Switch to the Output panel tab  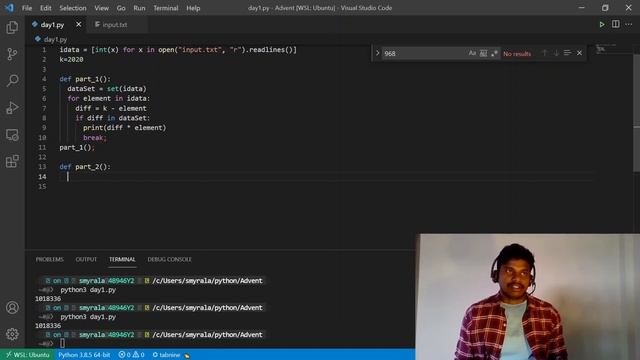pos(86,259)
